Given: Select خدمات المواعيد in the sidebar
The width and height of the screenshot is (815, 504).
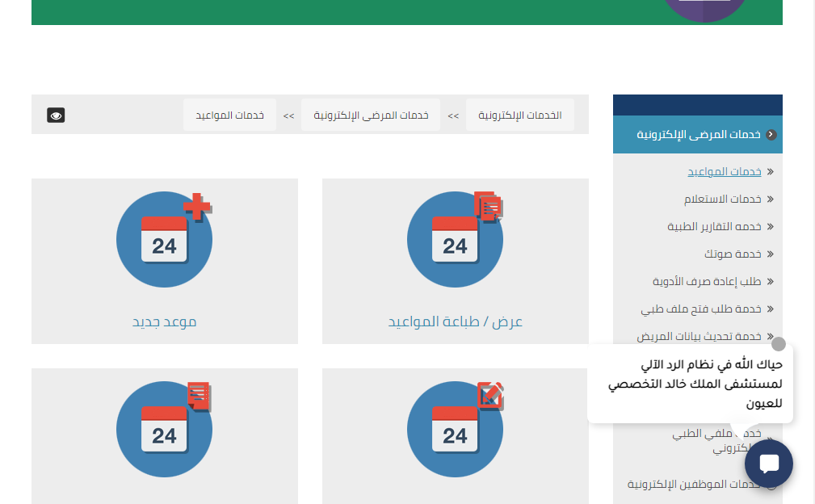Looking at the screenshot, I should (x=724, y=172).
